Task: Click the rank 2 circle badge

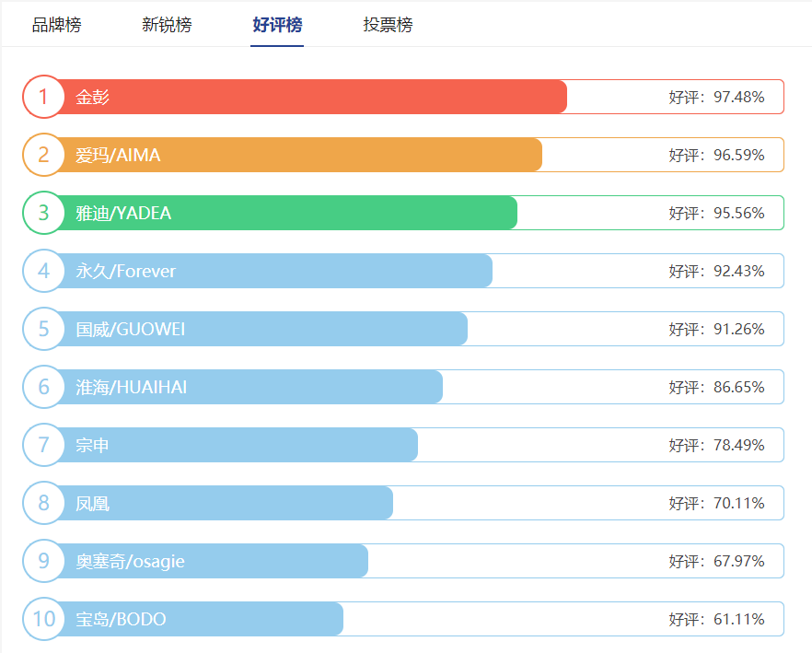Action: [x=43, y=155]
